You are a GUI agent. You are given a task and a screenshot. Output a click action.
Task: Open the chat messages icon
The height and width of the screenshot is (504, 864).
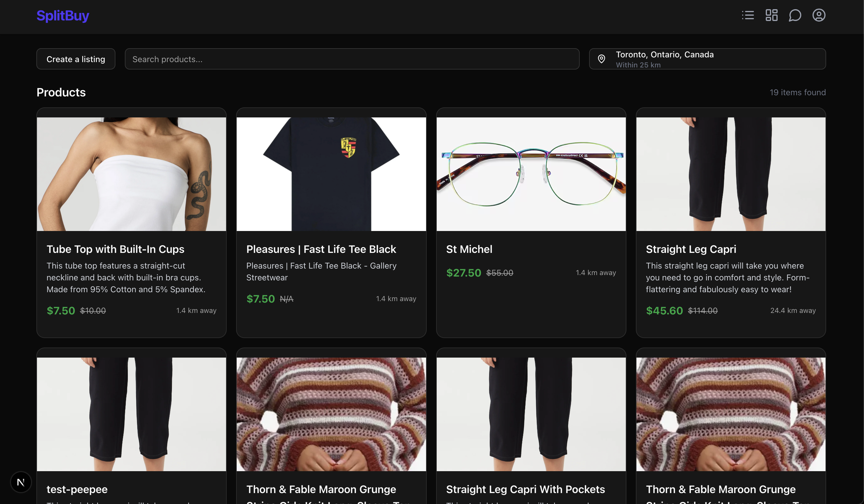coord(795,15)
